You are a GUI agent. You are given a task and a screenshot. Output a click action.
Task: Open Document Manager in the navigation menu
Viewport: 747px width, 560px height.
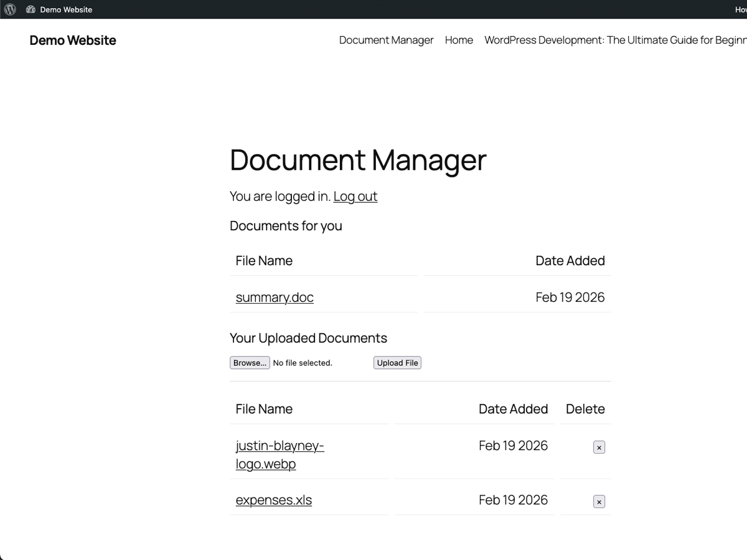click(x=386, y=40)
